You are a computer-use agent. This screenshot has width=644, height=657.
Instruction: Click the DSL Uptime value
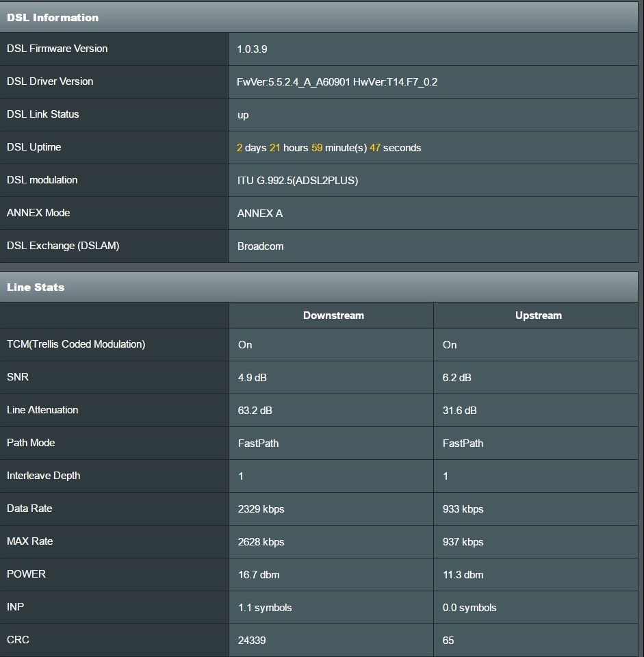[x=329, y=148]
